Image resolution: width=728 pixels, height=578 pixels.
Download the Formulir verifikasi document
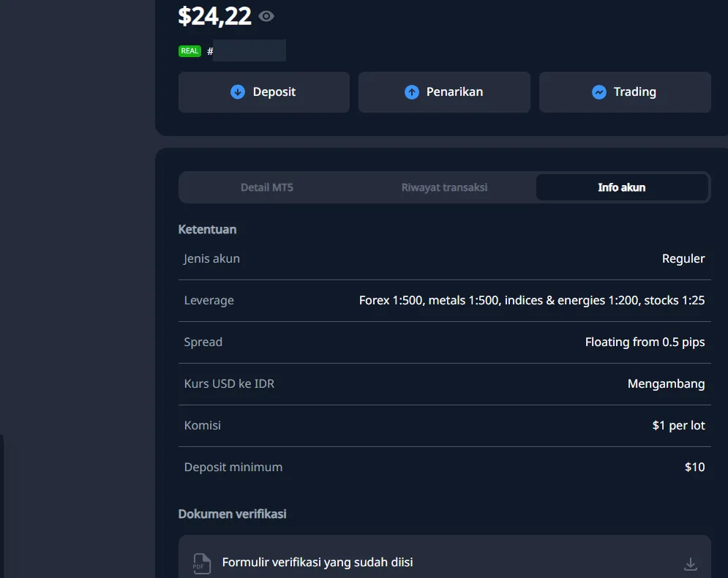tap(691, 563)
